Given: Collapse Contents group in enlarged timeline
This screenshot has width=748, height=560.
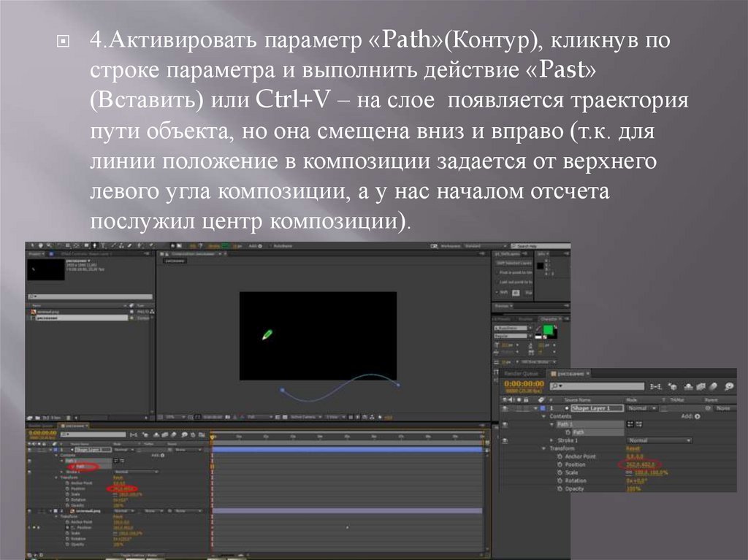Looking at the screenshot, I should [x=543, y=416].
